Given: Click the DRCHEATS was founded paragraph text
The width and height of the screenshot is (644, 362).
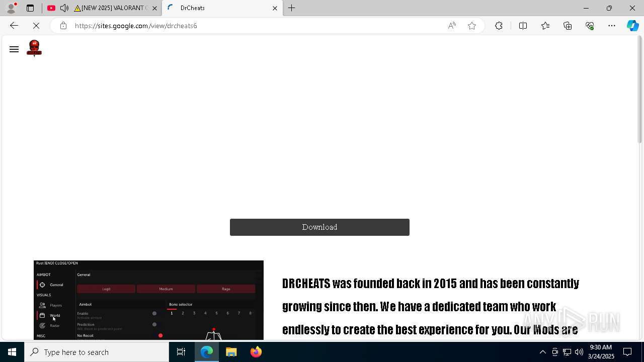Looking at the screenshot, I should [431, 307].
